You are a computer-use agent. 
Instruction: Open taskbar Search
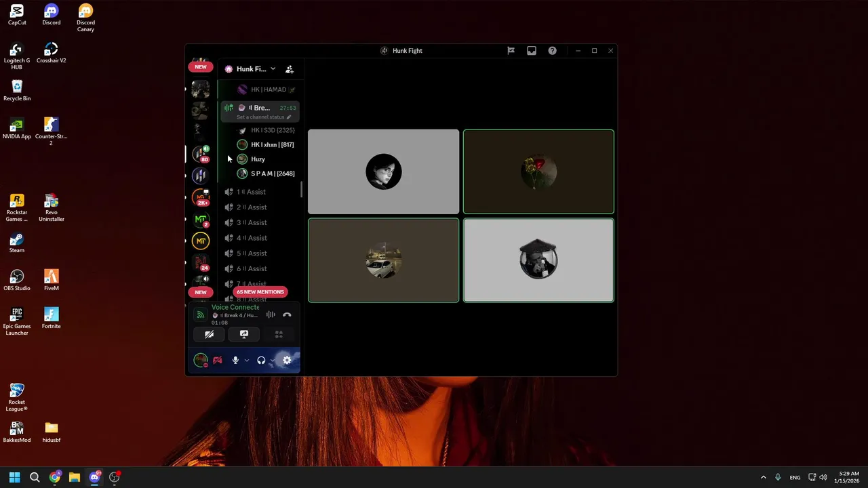point(35,477)
